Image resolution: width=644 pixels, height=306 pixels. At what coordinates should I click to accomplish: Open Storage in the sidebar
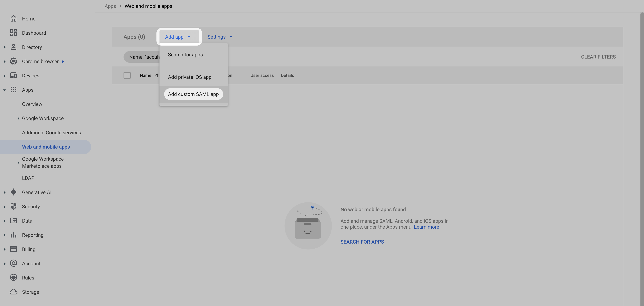[x=30, y=292]
